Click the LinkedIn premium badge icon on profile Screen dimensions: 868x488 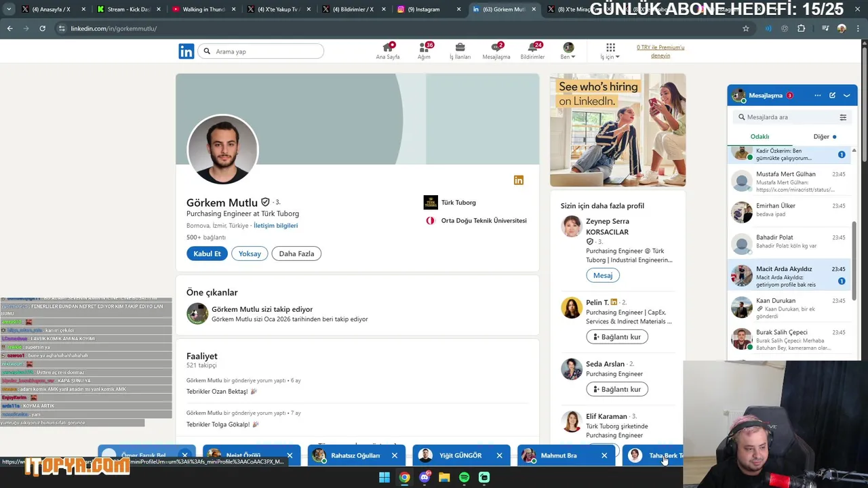pos(519,180)
